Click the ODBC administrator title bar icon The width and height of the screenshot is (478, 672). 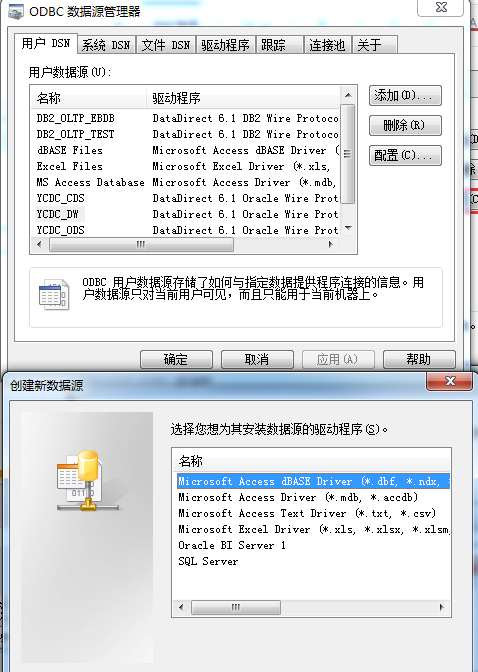16,12
